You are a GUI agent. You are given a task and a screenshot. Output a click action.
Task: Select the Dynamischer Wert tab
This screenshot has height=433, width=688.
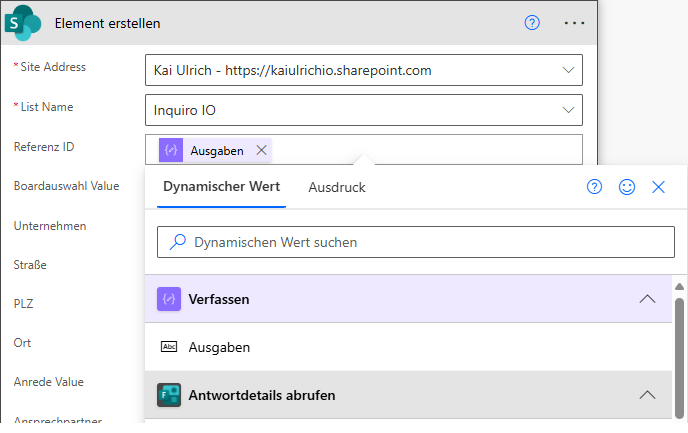tap(221, 187)
